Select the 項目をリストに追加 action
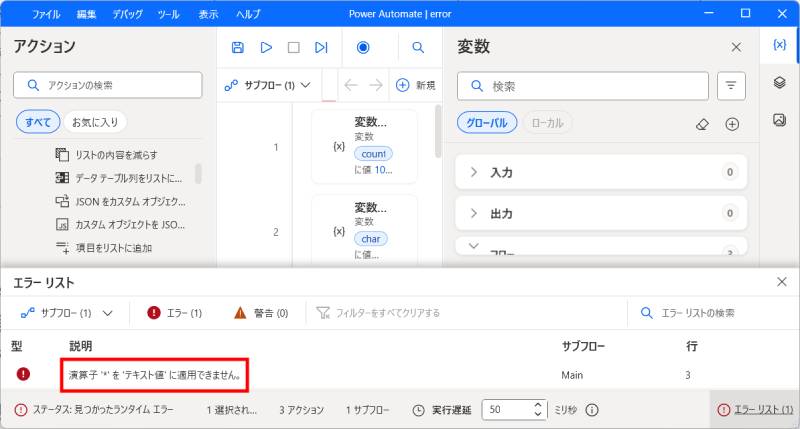Screen dimensions: 800x429 click(104, 248)
